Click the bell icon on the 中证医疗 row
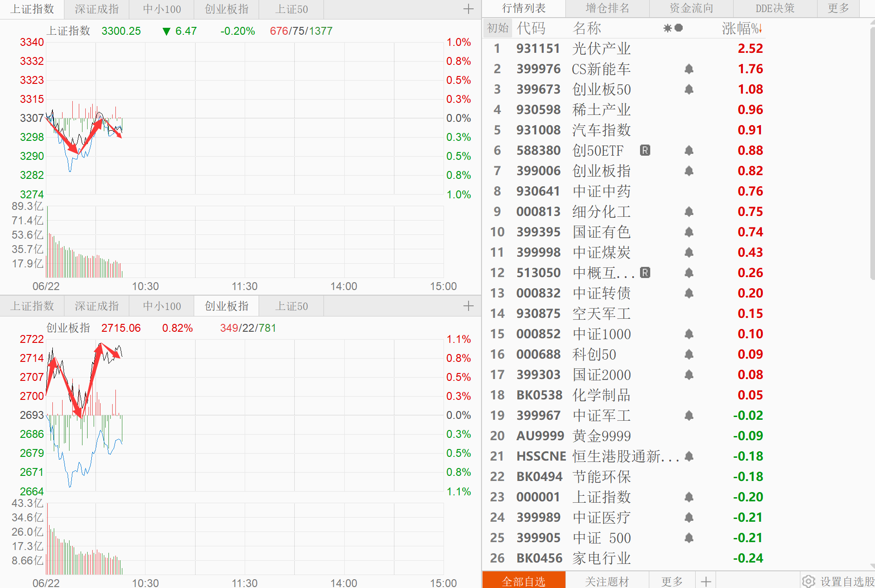 pos(689,518)
